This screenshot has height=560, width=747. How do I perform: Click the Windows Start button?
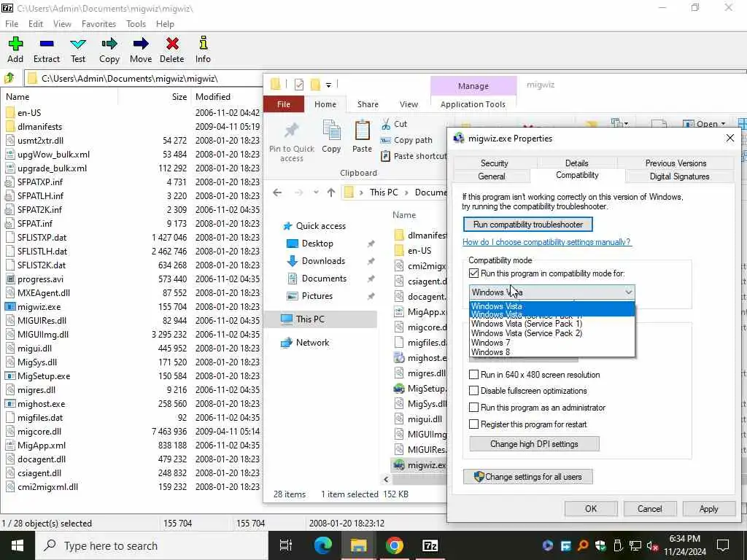18,545
